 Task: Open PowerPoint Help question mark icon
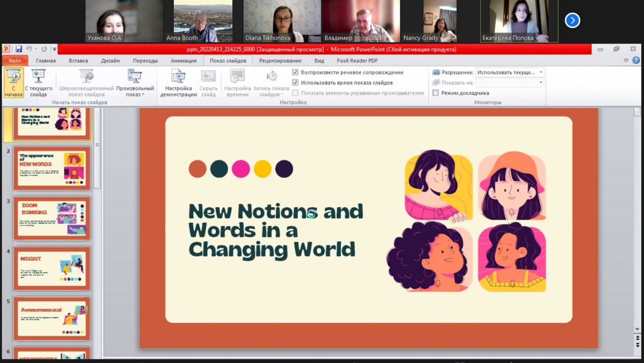(636, 61)
